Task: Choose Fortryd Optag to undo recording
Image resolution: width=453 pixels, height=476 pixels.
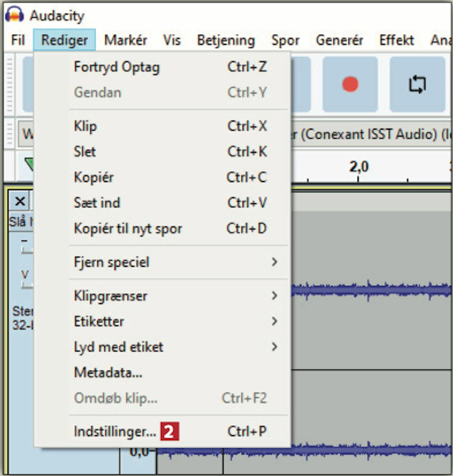Action: point(117,67)
